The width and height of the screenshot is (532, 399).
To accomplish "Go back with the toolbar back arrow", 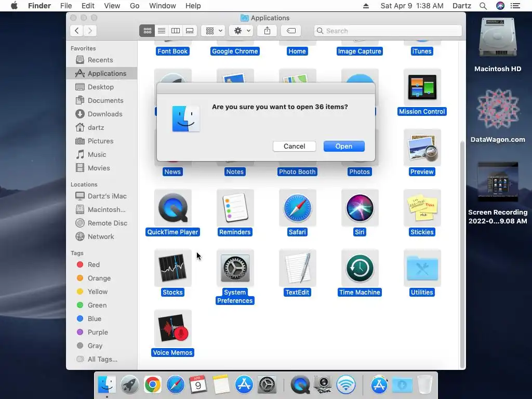I will click(x=77, y=31).
